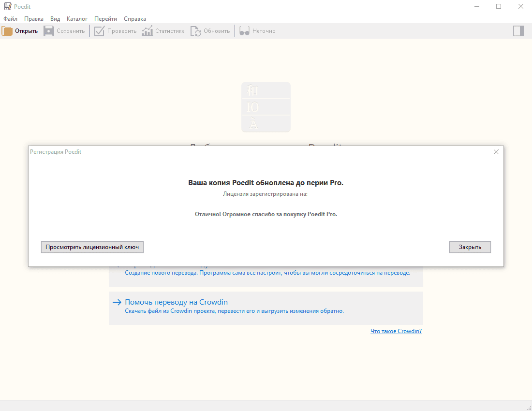Click the Open folder icon in toolbar
This screenshot has width=532, height=411.
(8, 31)
